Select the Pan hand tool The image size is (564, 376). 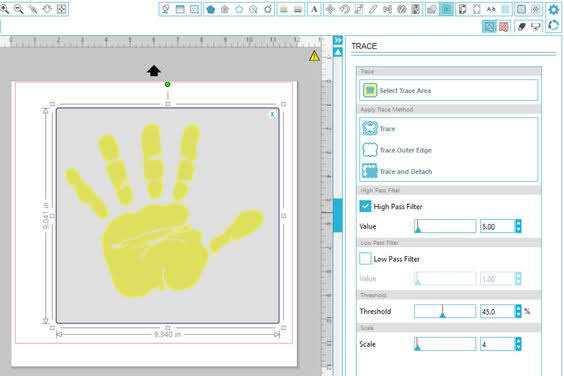[47, 9]
